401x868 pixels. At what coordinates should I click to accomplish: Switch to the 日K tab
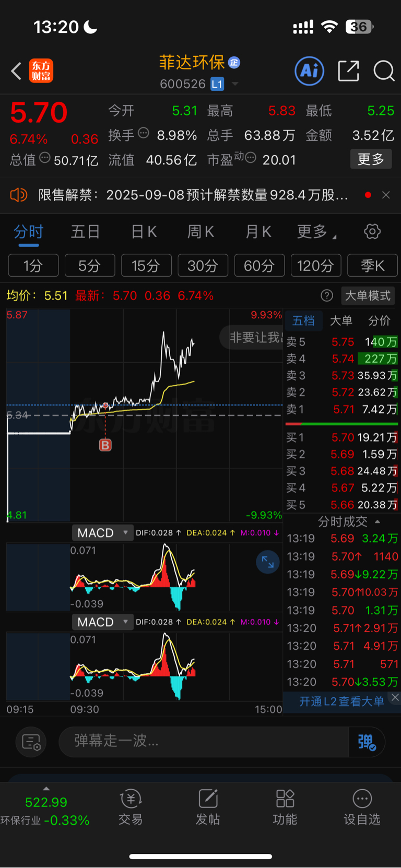(x=144, y=232)
